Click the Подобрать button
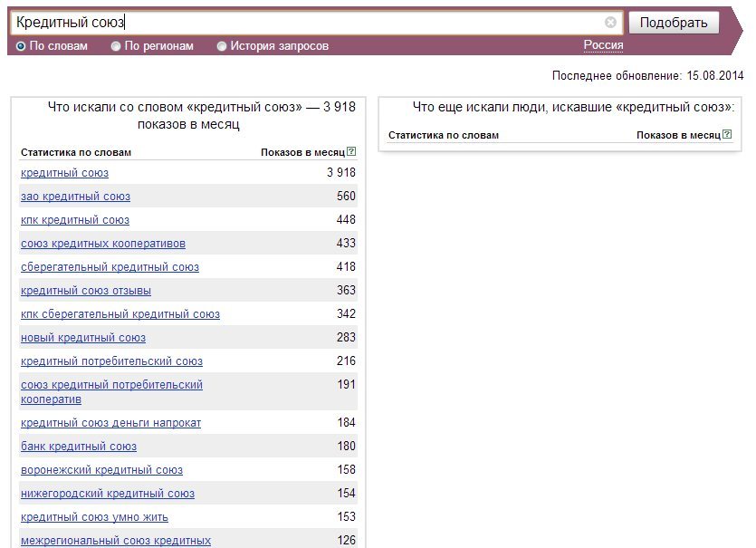 (674, 23)
